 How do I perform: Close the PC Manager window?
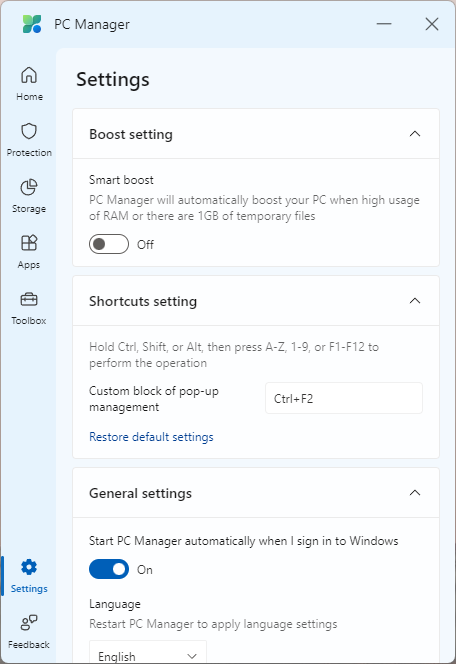tap(432, 24)
